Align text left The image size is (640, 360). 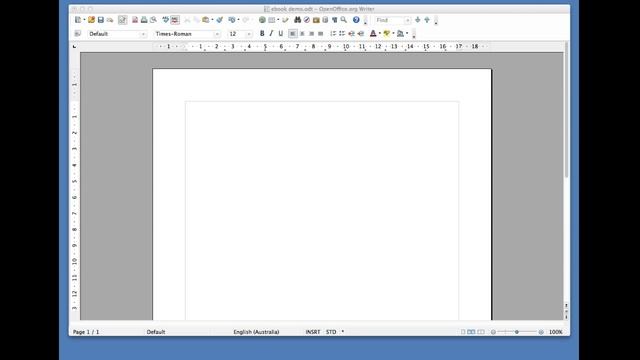click(293, 33)
